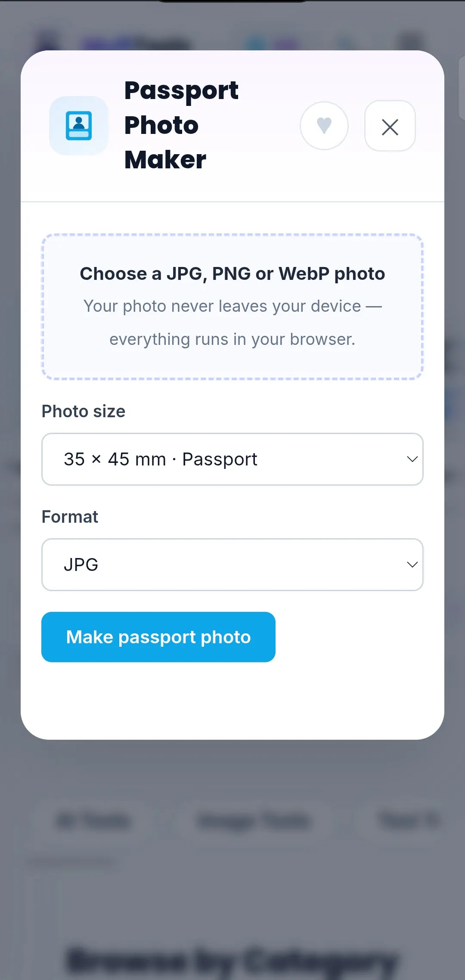465x980 pixels.
Task: Open the Format dropdown showing JPG
Action: coord(232,564)
